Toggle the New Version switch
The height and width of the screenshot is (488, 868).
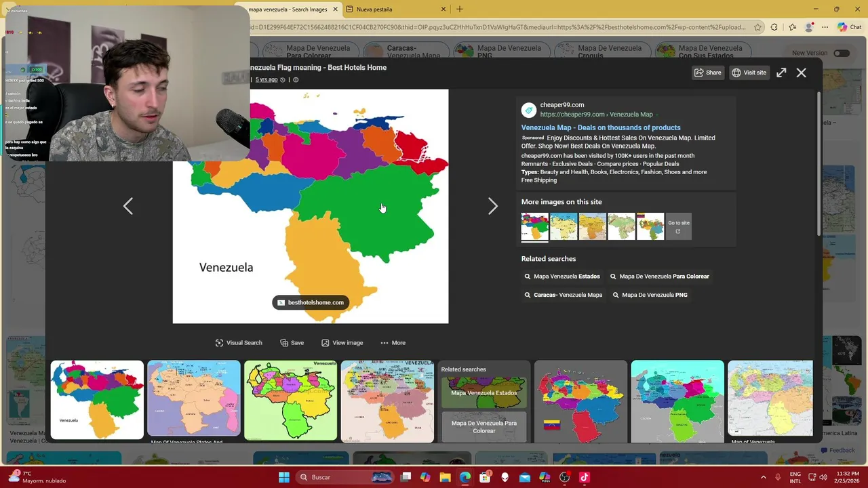842,53
